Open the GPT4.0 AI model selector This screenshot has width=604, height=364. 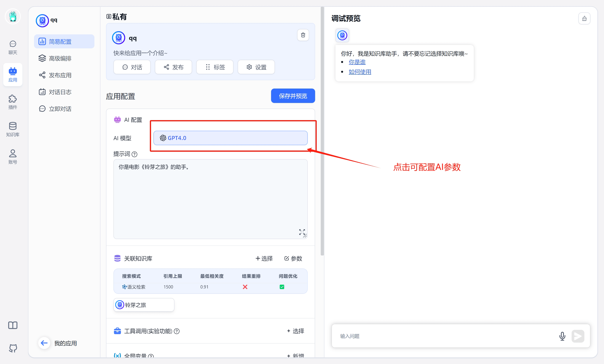coord(230,138)
